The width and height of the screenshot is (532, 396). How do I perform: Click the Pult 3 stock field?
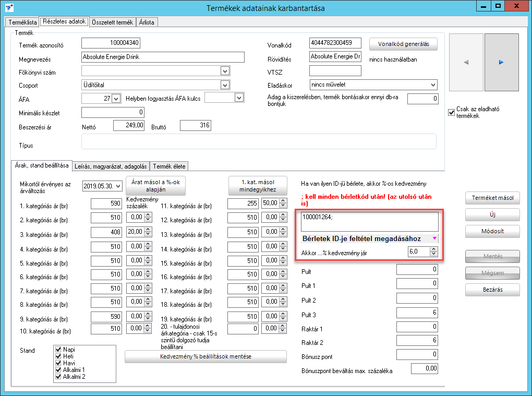click(417, 313)
